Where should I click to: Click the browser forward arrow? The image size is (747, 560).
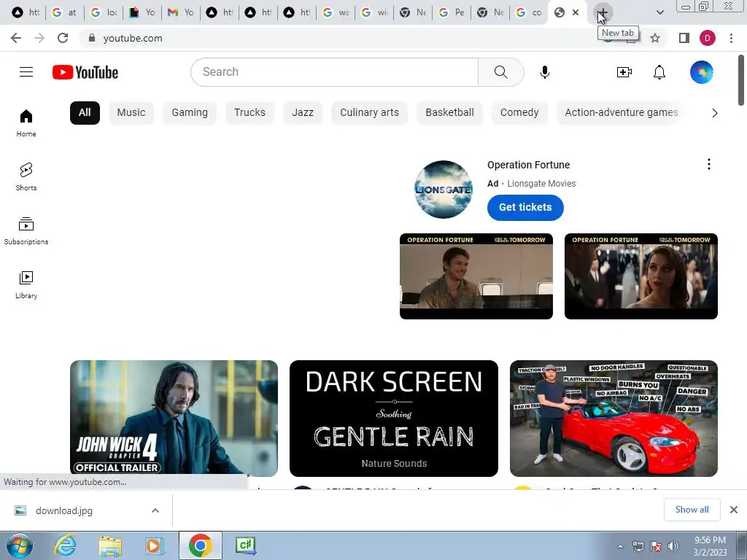[39, 38]
